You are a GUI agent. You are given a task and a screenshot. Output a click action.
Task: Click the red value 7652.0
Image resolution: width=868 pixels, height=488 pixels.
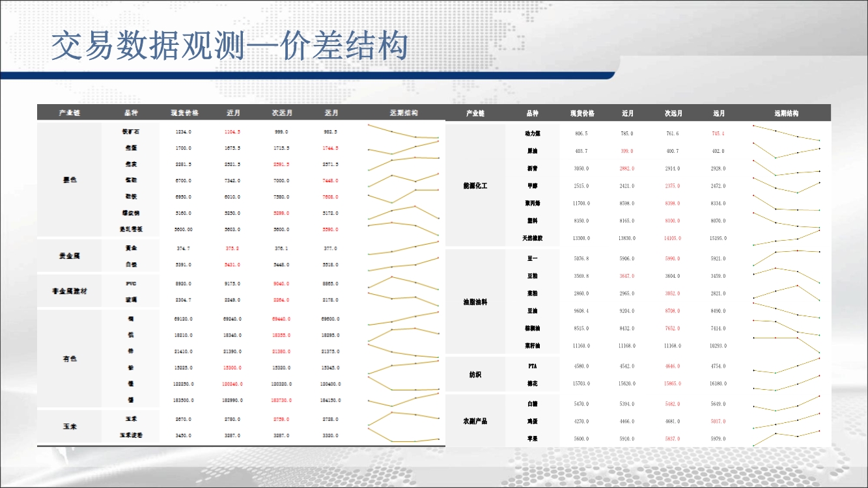[x=673, y=329]
